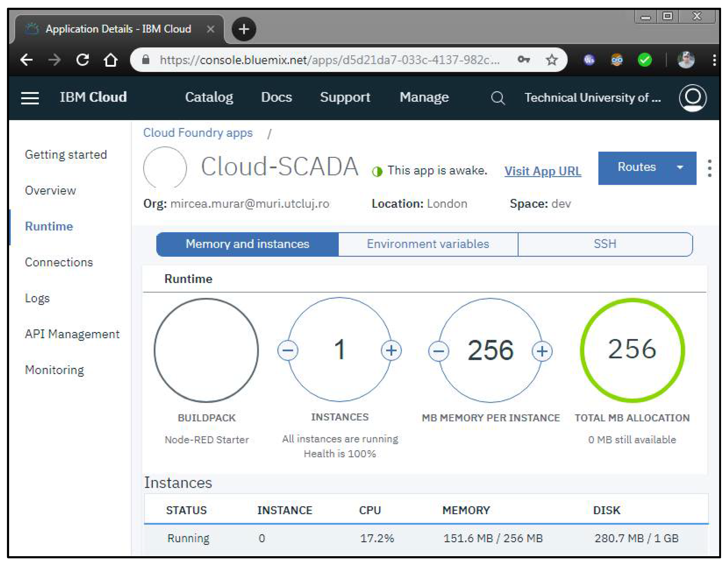Open the user profile avatar icon
Viewport: 728px width, 565px height.
[x=692, y=98]
